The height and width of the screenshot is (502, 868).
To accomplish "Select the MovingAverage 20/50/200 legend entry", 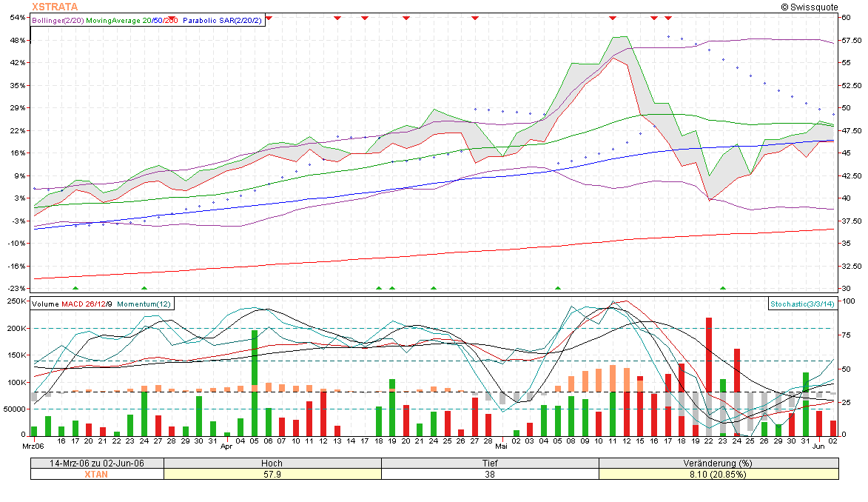I will (x=132, y=21).
